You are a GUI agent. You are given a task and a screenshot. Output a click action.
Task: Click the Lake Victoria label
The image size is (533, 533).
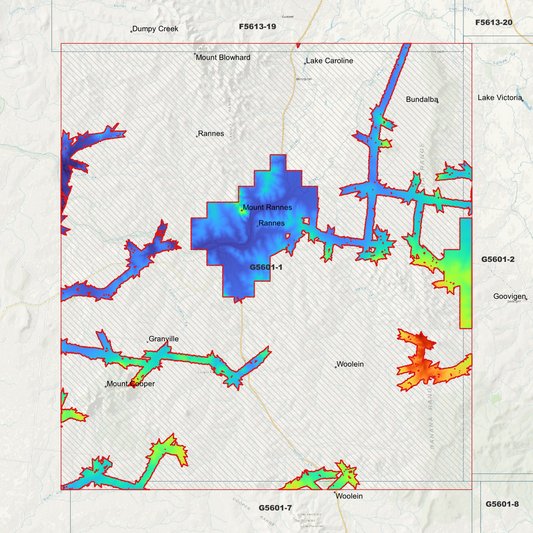499,98
